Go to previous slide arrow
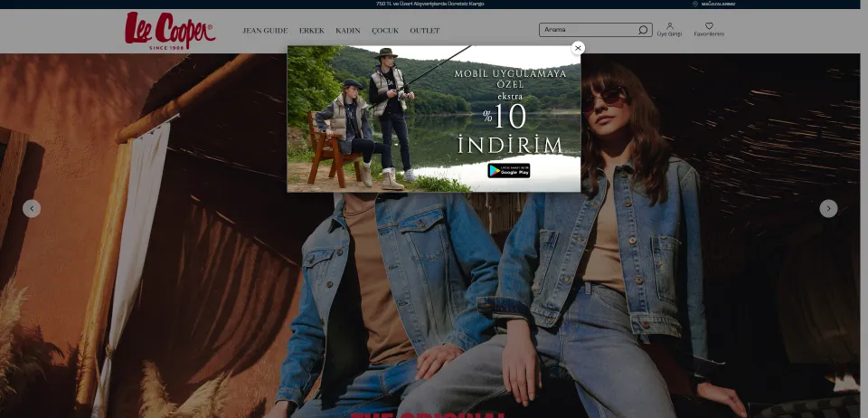Image resolution: width=868 pixels, height=418 pixels. [x=32, y=209]
